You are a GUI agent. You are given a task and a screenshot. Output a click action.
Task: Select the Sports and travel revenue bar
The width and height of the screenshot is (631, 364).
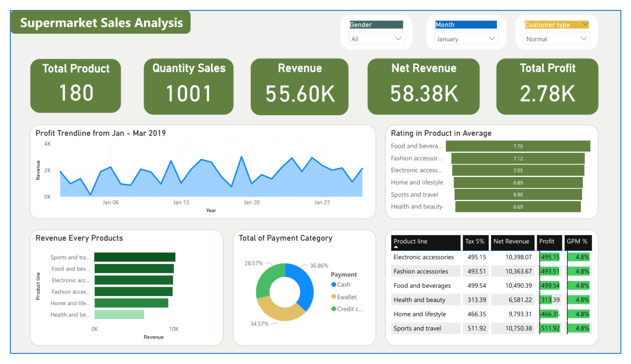click(x=134, y=257)
